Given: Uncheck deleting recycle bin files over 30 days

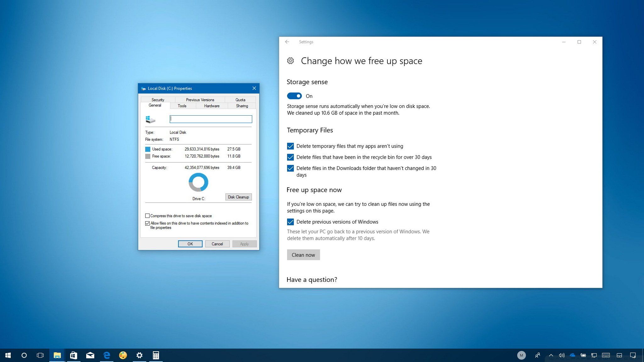Looking at the screenshot, I should pos(290,157).
